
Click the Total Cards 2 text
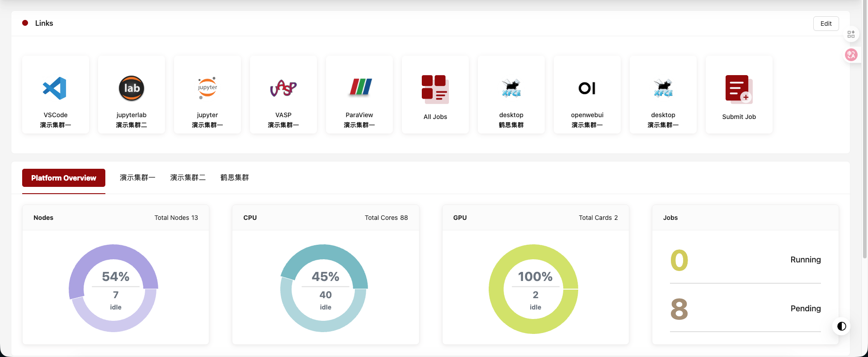click(598, 218)
